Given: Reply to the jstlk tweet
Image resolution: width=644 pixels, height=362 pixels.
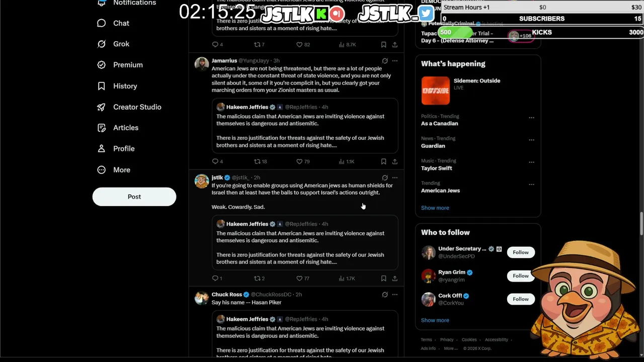Looking at the screenshot, I should point(217,278).
